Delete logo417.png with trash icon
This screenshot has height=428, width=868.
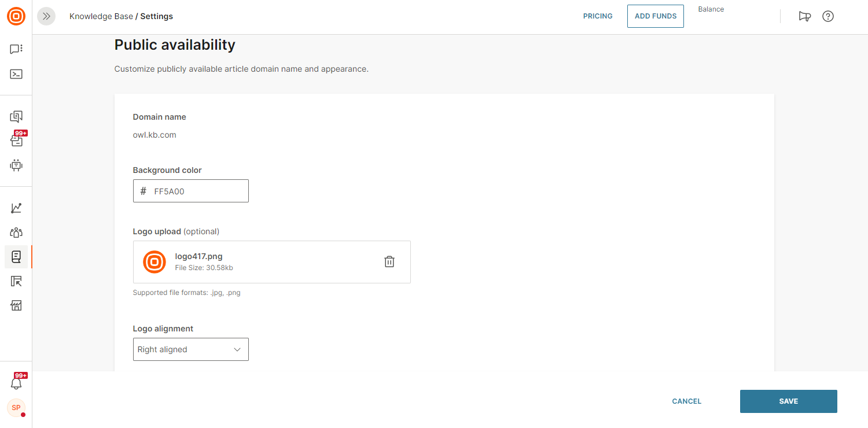tap(389, 261)
